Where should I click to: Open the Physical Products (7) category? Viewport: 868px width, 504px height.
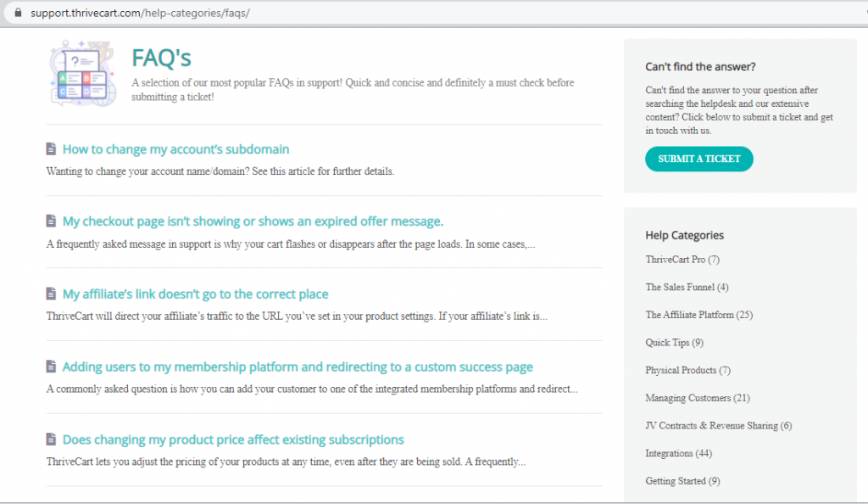[687, 370]
